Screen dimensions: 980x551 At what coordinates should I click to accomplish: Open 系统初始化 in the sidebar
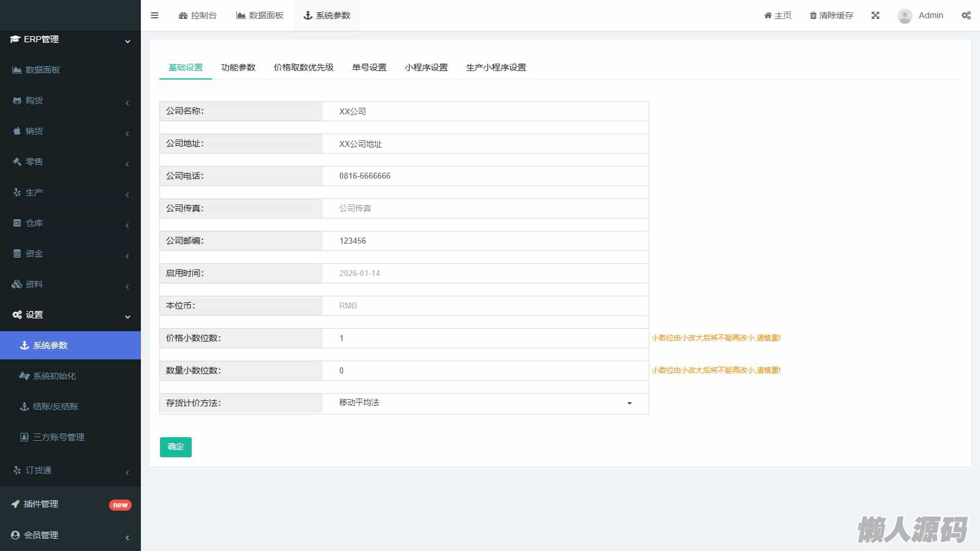tap(54, 376)
